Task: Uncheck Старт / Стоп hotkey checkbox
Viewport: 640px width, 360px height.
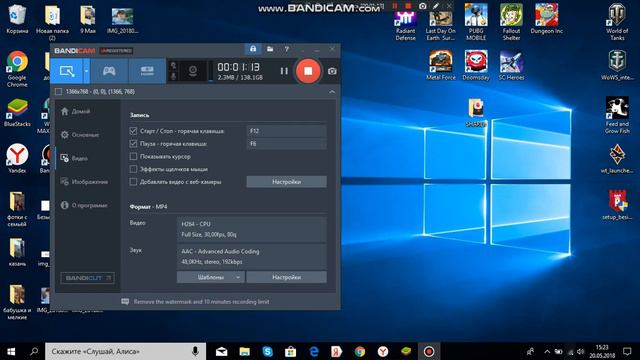Action: [133, 131]
